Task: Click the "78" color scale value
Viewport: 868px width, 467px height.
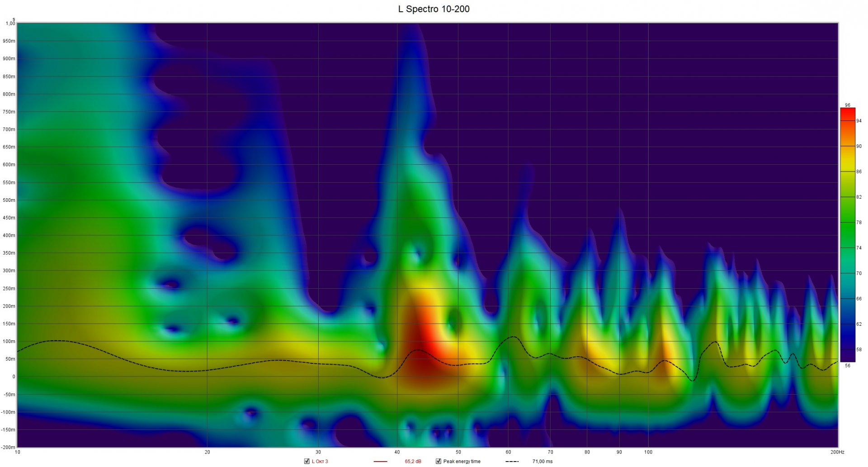Action: pyautogui.click(x=859, y=222)
